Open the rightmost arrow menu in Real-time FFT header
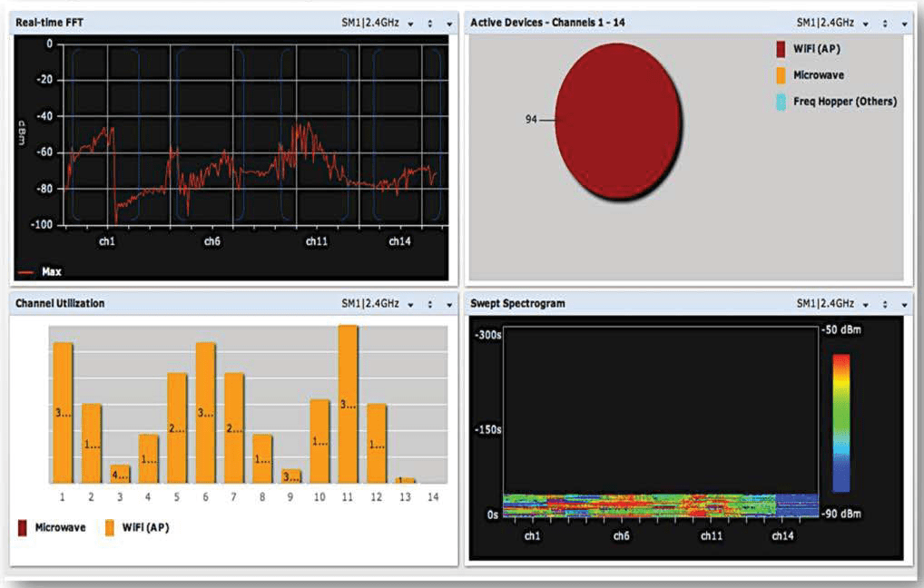Viewport: 924px width, 588px height. click(448, 23)
